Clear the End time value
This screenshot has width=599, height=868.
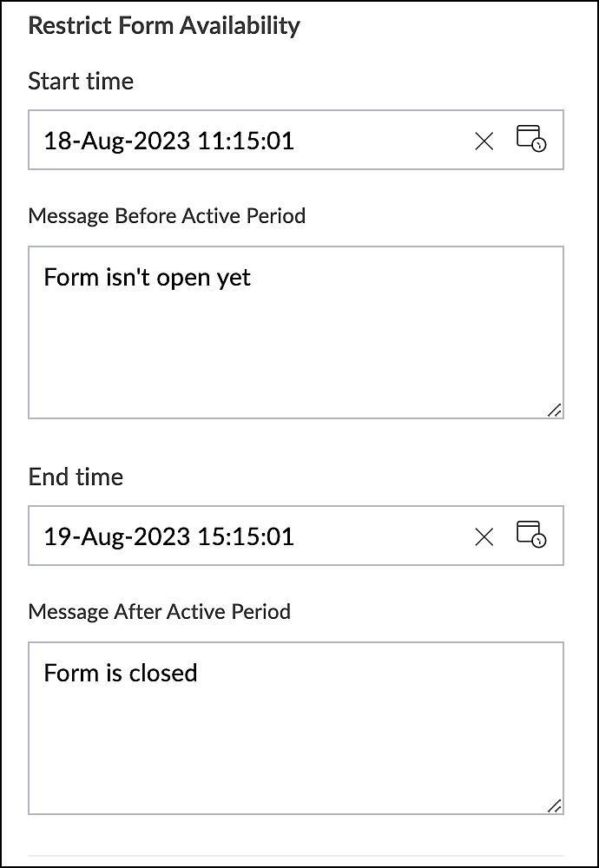click(484, 536)
